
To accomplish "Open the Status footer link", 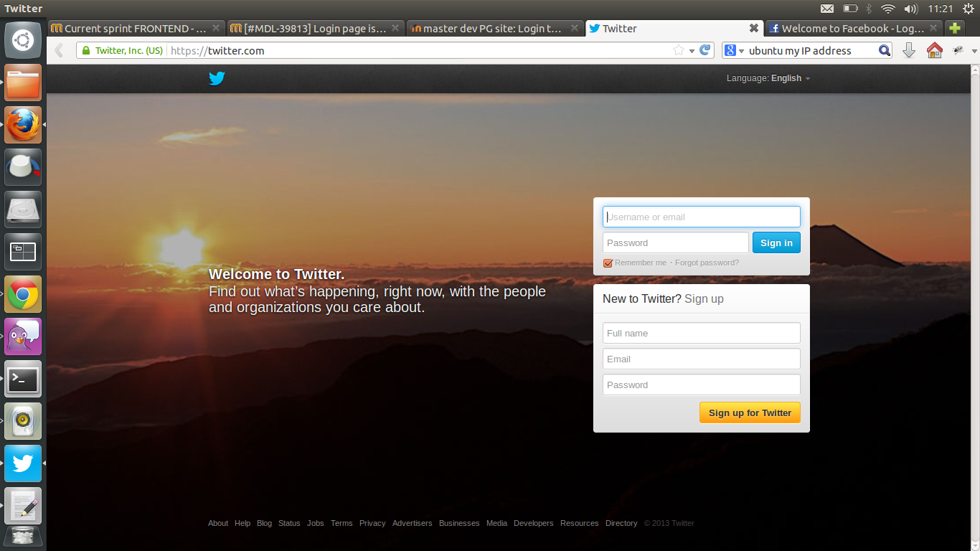I will (x=289, y=523).
